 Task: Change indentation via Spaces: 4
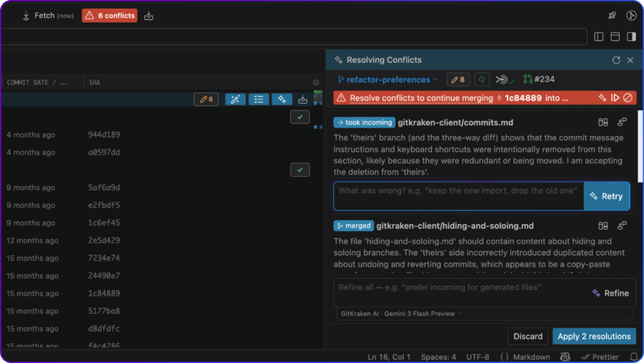coord(438,357)
